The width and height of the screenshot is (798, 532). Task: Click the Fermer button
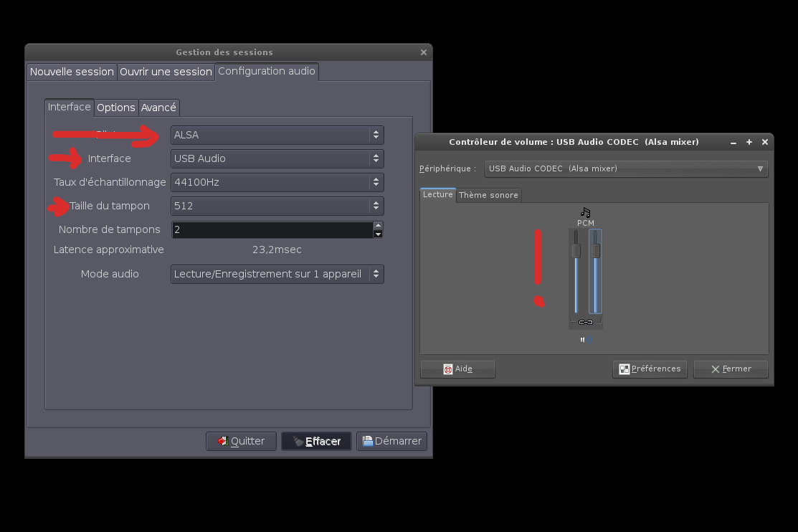[x=731, y=369]
